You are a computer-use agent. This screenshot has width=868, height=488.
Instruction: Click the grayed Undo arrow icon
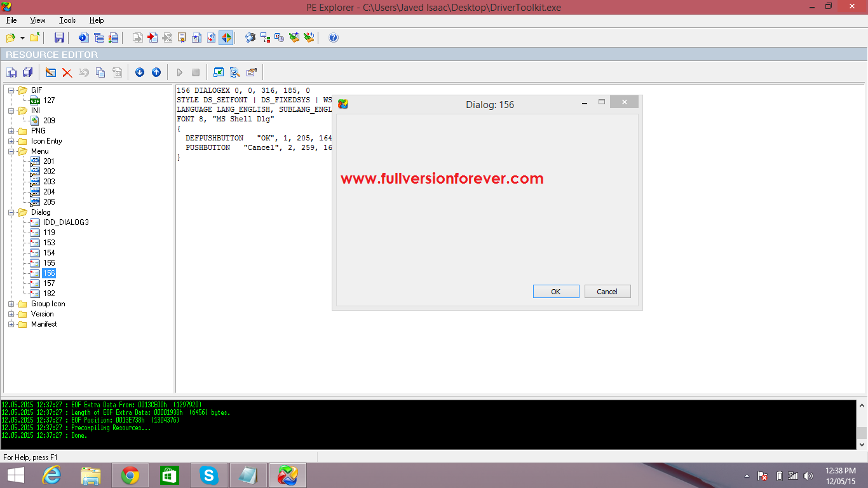click(83, 72)
